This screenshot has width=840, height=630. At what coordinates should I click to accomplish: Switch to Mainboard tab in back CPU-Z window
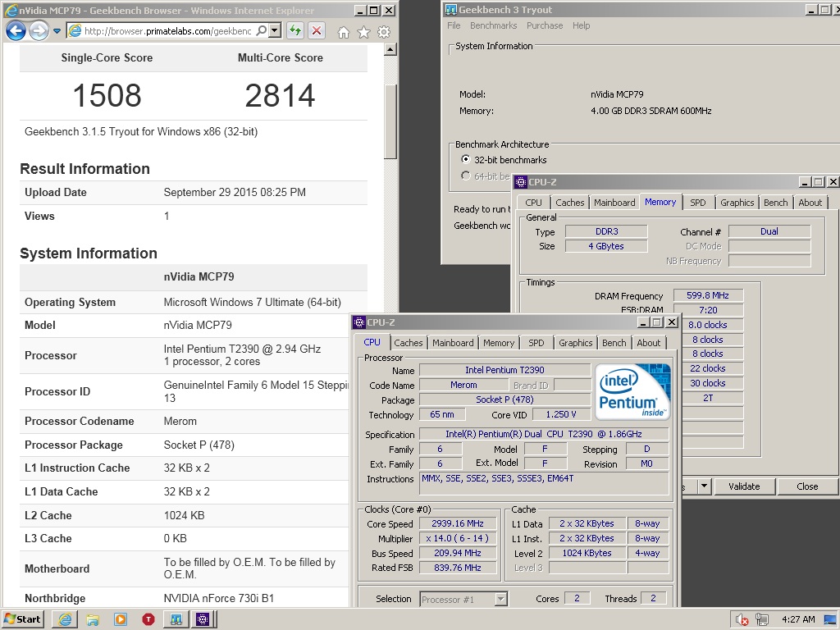coord(614,203)
